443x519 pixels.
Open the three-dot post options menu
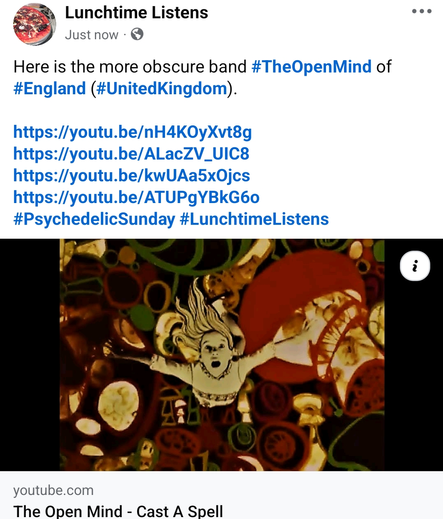(x=422, y=11)
